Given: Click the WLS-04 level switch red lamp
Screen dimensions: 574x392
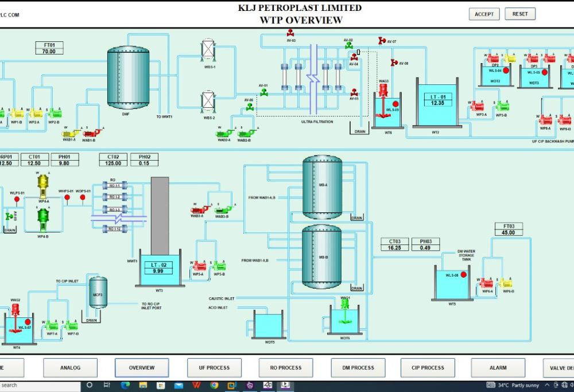Looking at the screenshot, I should 506,71.
